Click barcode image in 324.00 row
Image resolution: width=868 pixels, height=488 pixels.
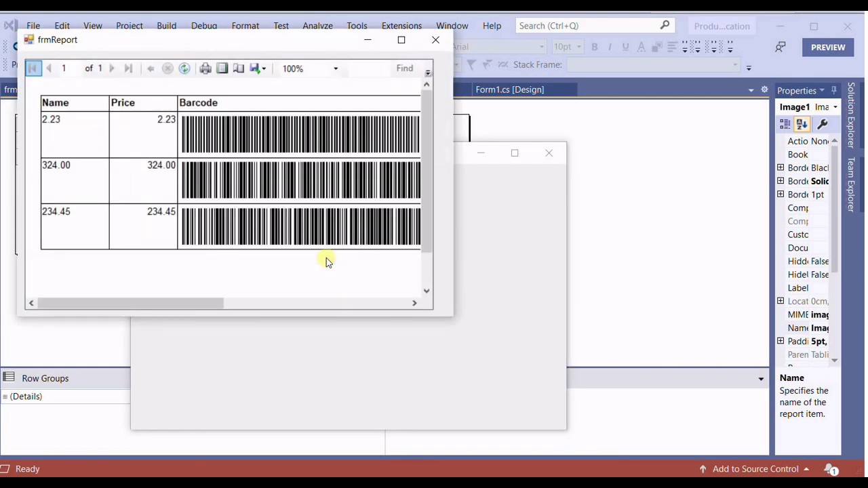(300, 180)
